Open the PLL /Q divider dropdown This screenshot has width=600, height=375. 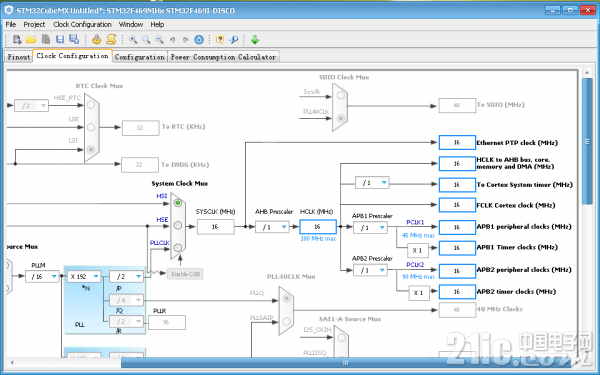coord(126,300)
